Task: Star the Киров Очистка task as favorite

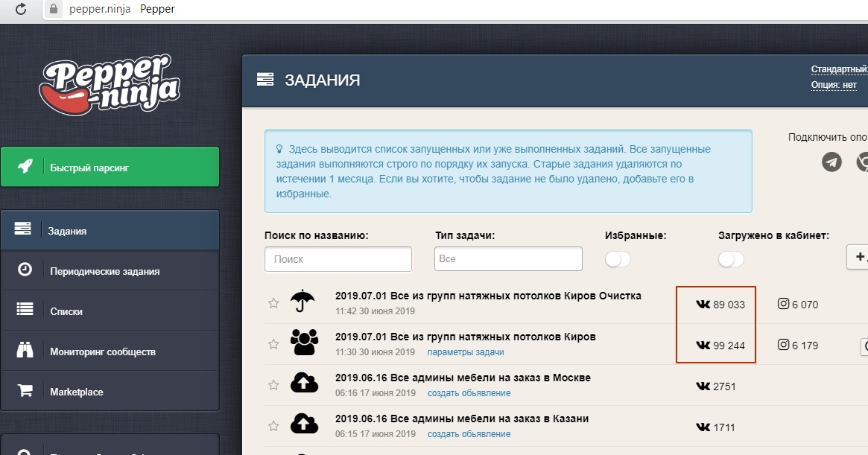Action: (273, 303)
